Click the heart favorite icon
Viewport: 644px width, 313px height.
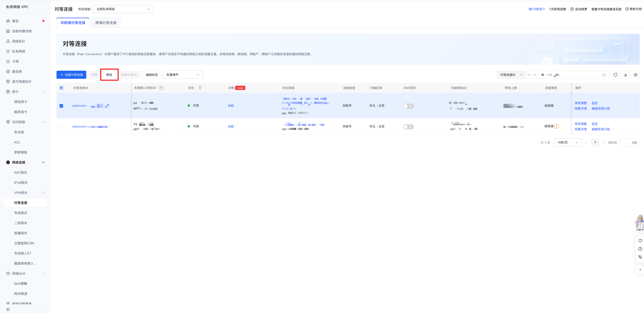640,241
